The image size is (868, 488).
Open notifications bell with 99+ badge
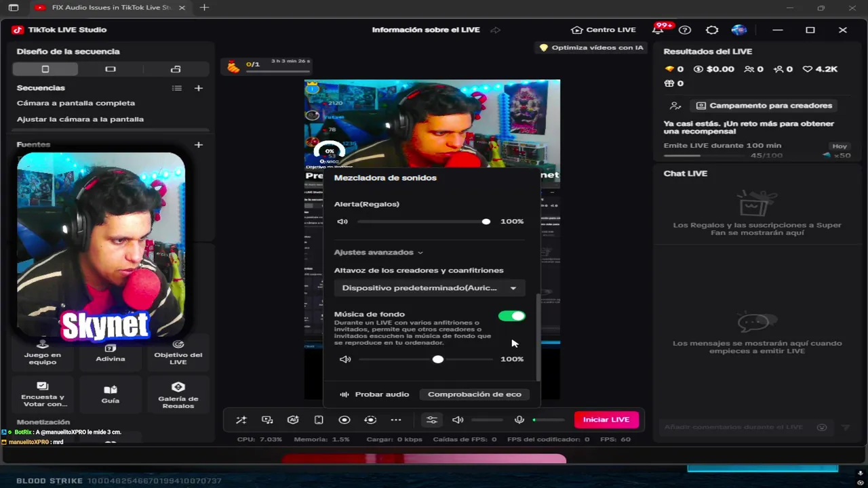click(658, 30)
